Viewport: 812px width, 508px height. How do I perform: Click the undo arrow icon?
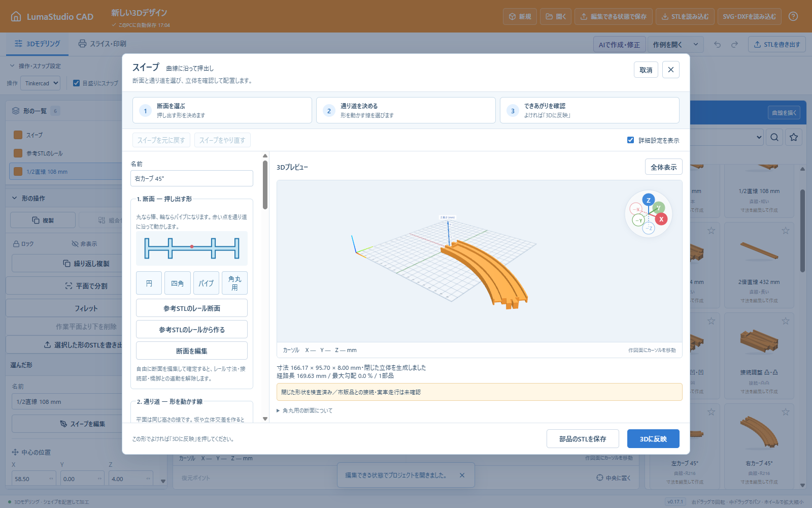(717, 44)
